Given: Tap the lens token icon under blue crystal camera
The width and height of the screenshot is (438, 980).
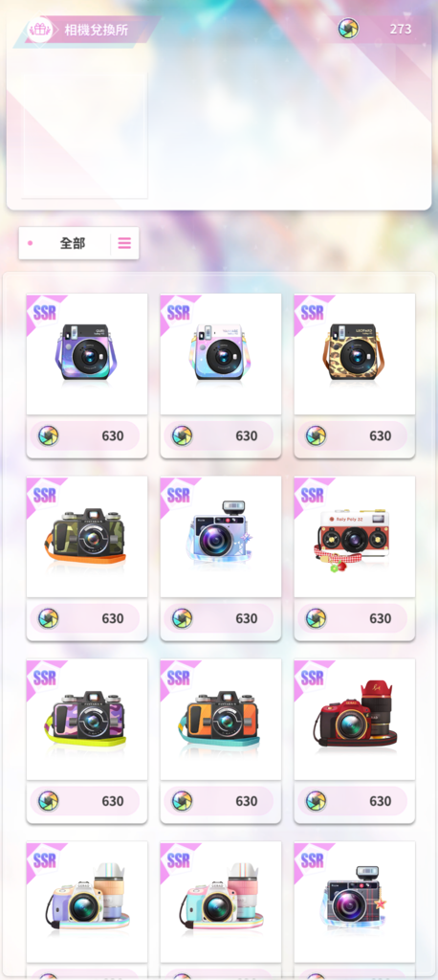Looking at the screenshot, I should pyautogui.click(x=182, y=618).
